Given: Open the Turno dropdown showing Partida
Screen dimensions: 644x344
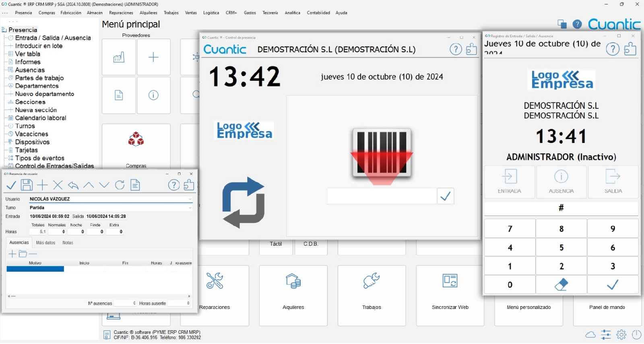Looking at the screenshot, I should point(190,208).
